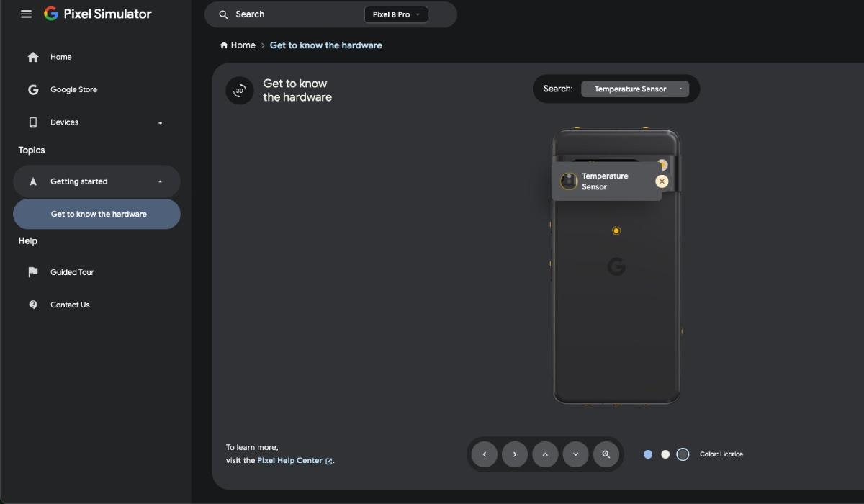The image size is (864, 504).
Task: Click the Home breadcrumb link
Action: point(238,45)
